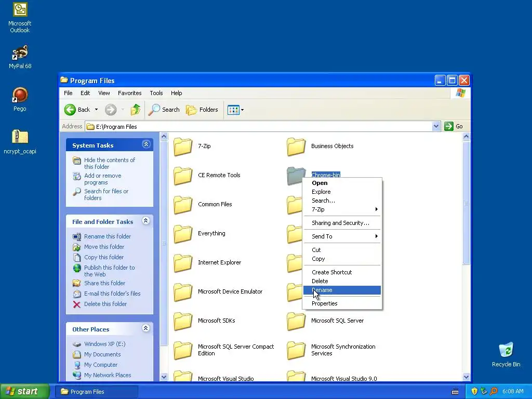Viewport: 532px width, 399px height.
Task: Click the Go button
Action: pos(454,127)
